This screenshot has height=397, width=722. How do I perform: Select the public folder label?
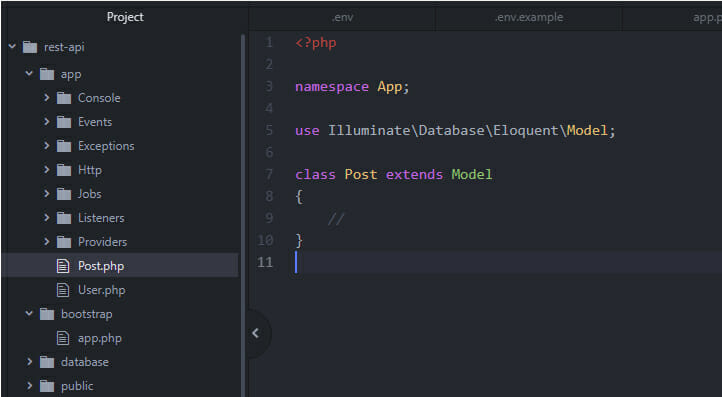click(x=77, y=386)
